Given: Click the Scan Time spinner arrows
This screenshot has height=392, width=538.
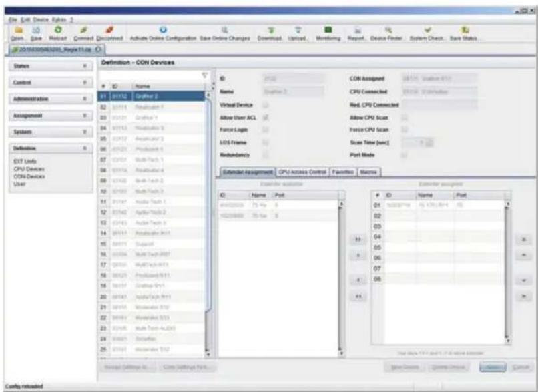Looking at the screenshot, I should [430, 142].
